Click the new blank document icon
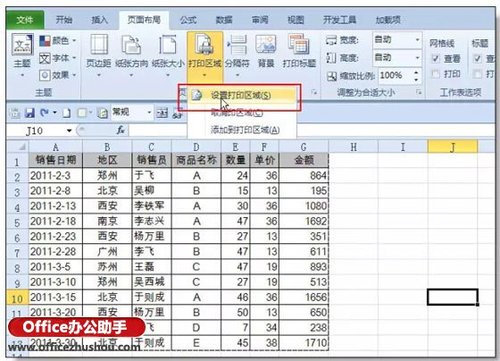 pos(67,113)
